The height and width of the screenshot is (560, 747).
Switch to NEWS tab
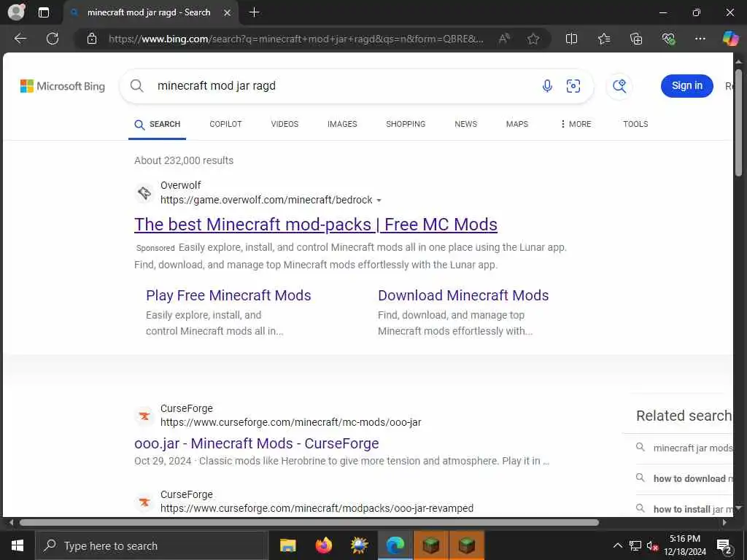tap(465, 124)
